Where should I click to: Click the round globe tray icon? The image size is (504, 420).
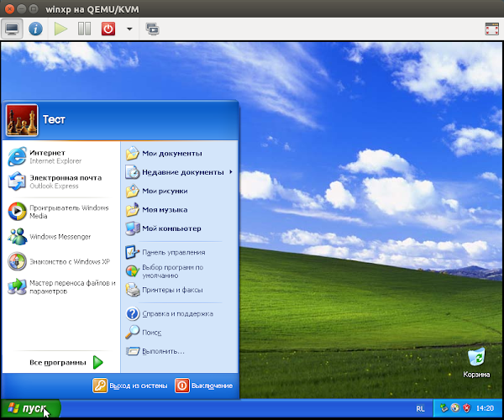coord(455,408)
